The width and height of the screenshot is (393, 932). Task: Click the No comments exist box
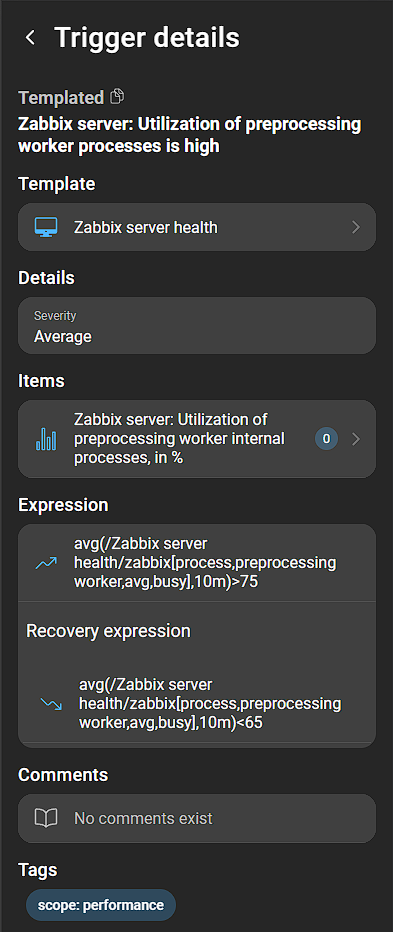coord(197,818)
